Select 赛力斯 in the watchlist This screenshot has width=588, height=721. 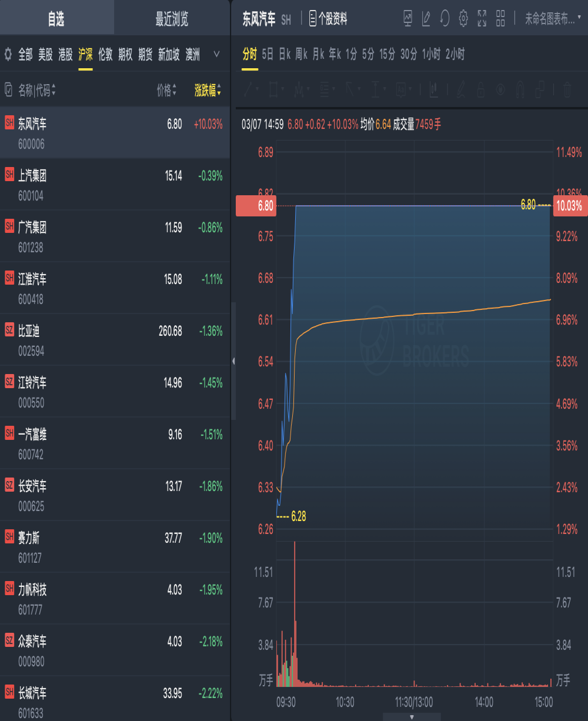(x=115, y=546)
